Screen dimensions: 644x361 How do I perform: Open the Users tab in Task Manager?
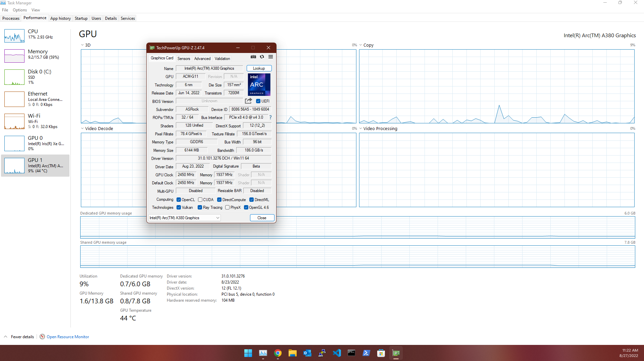click(96, 18)
